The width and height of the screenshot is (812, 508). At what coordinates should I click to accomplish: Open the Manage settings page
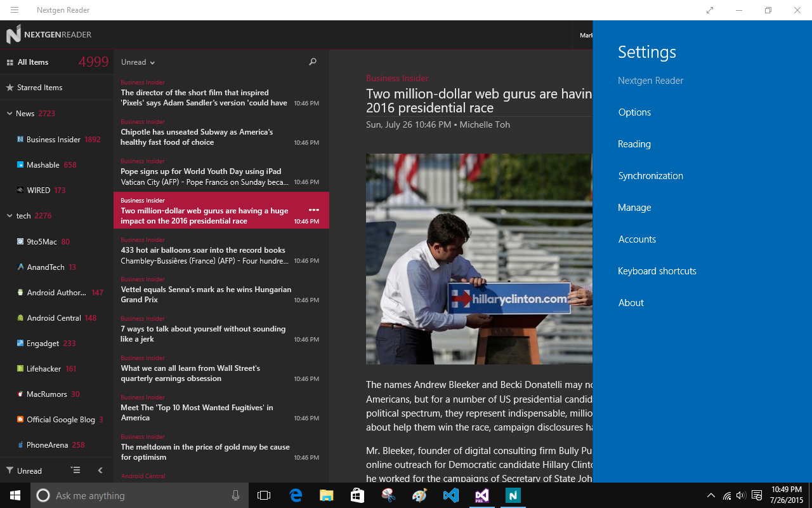point(634,208)
